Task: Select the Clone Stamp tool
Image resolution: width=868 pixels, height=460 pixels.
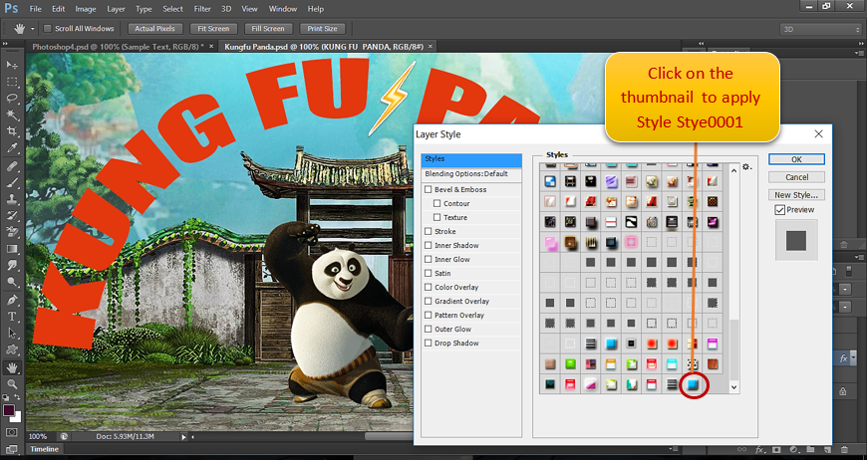Action: tap(12, 199)
